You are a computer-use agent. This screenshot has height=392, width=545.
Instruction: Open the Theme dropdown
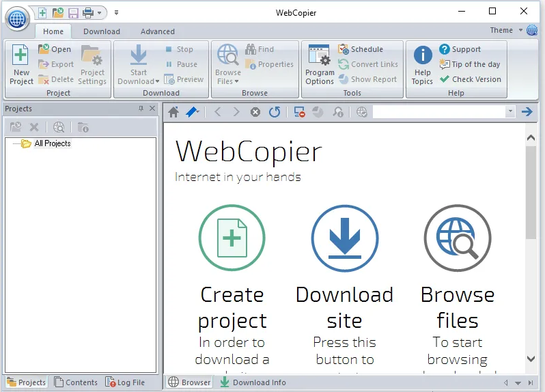506,30
